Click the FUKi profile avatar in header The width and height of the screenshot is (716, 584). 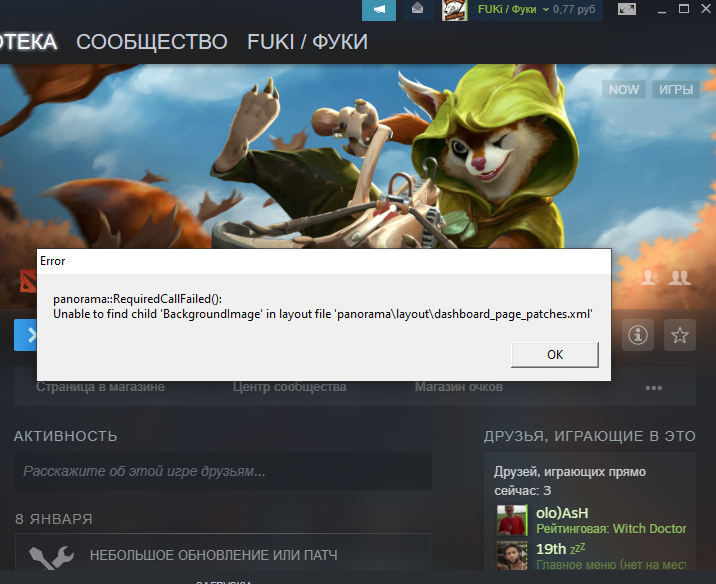coord(454,10)
